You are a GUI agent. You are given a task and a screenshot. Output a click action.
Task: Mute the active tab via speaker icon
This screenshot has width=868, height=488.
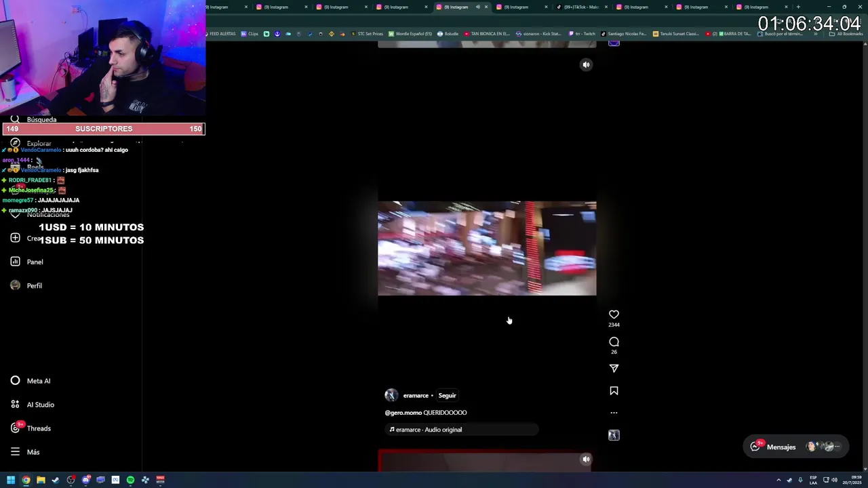click(477, 7)
